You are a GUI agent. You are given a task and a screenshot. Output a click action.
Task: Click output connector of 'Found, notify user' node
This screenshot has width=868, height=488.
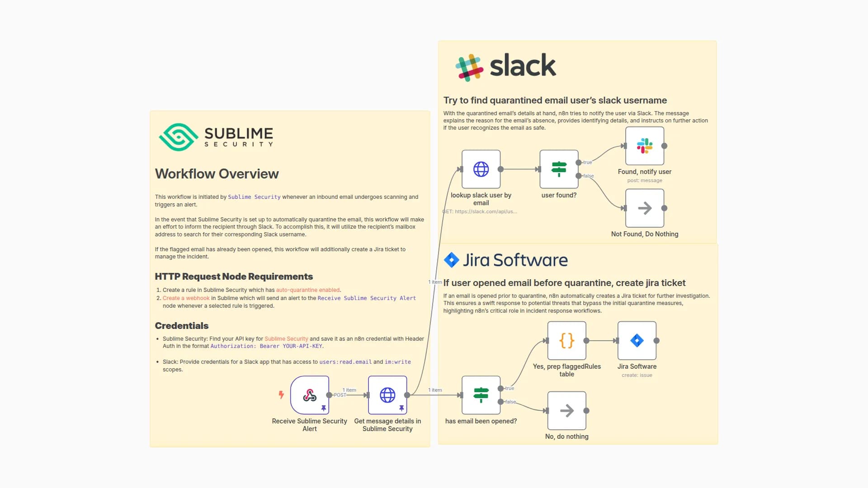tap(664, 145)
